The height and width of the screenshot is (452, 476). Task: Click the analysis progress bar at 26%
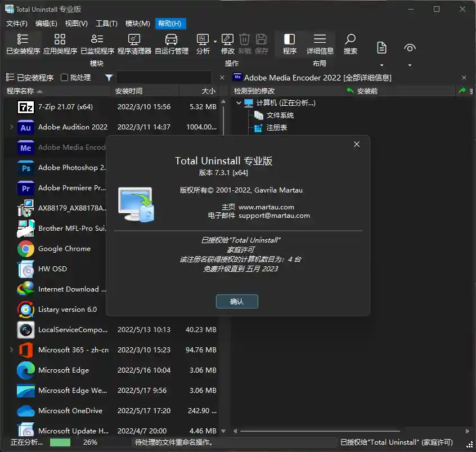point(60,444)
